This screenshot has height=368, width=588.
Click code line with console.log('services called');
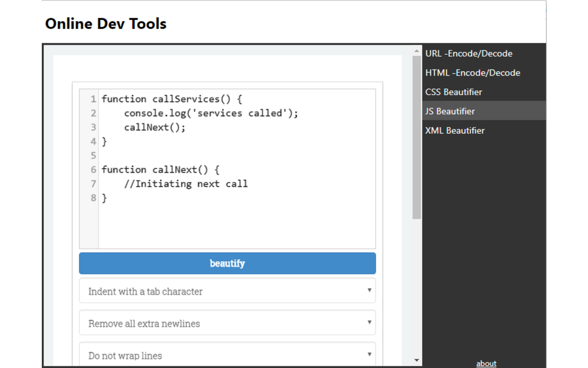(211, 113)
